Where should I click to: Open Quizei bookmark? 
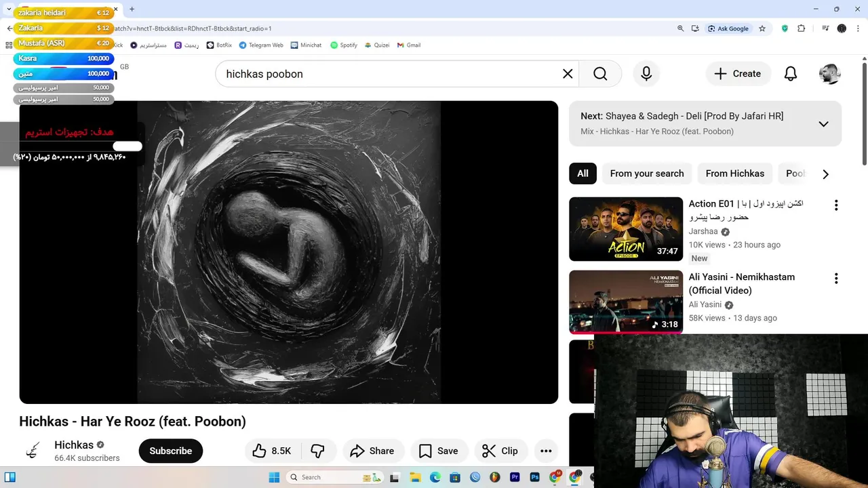tap(376, 45)
